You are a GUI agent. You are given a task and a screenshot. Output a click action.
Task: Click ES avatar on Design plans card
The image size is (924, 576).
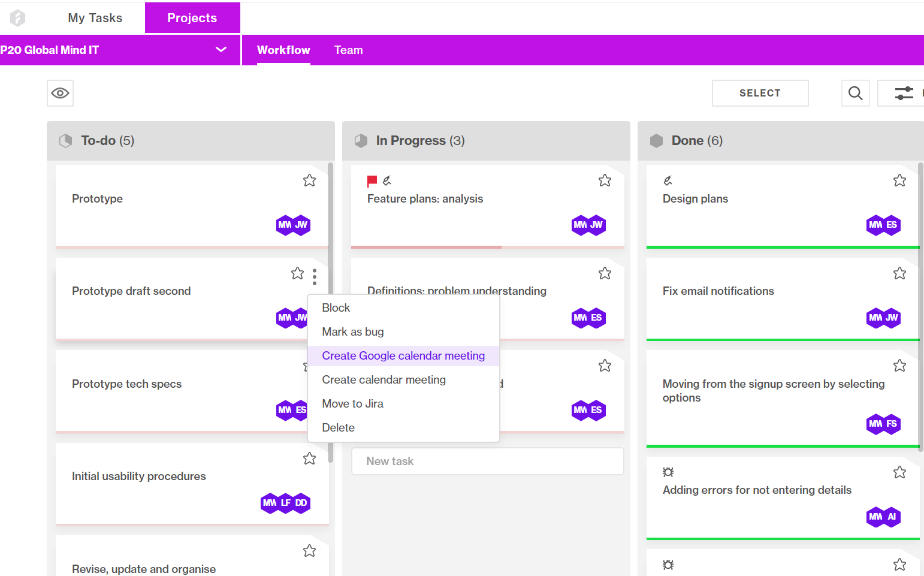coord(892,225)
